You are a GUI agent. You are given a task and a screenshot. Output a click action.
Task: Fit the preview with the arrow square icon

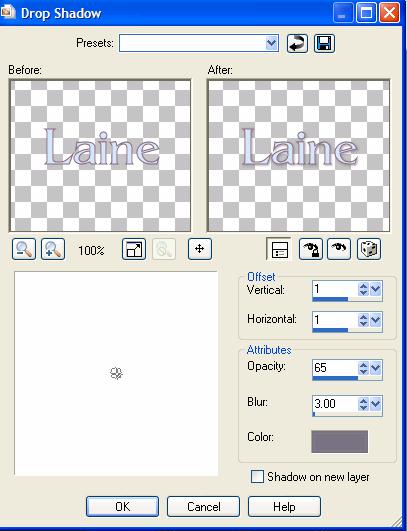click(x=134, y=249)
